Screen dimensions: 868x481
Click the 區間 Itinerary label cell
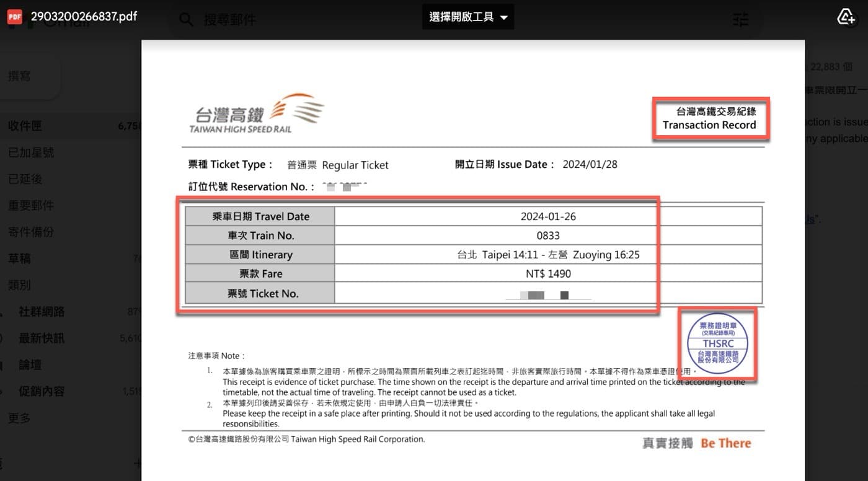(260, 255)
